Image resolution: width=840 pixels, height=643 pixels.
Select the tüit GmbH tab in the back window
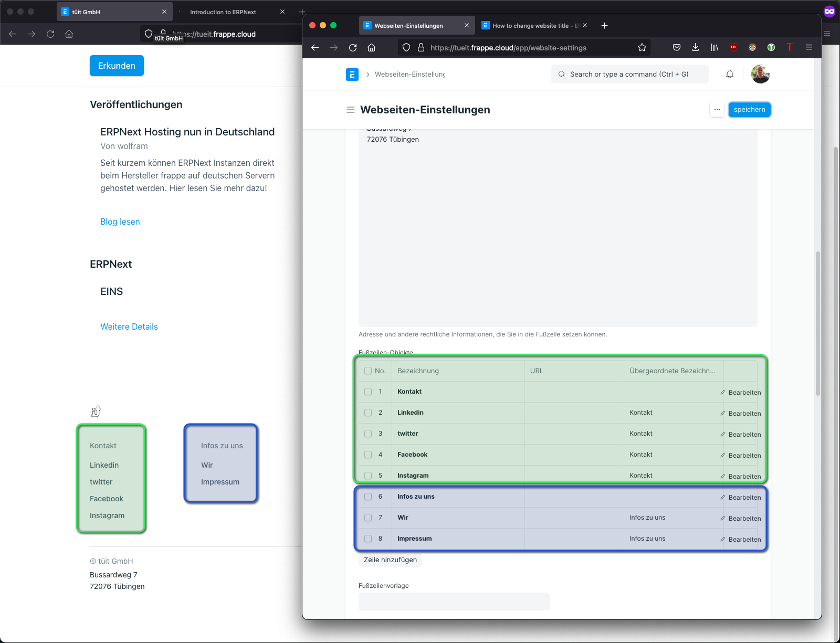point(114,12)
